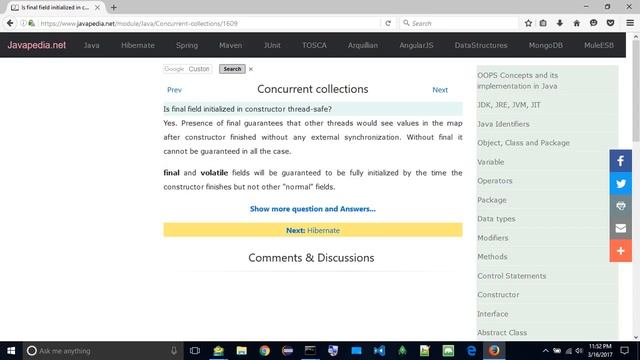Image resolution: width=640 pixels, height=360 pixels.
Task: Go to the Prev question
Action: (x=174, y=90)
